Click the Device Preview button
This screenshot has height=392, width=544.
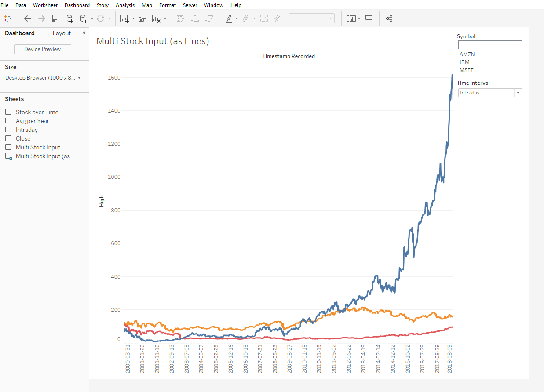click(x=42, y=49)
